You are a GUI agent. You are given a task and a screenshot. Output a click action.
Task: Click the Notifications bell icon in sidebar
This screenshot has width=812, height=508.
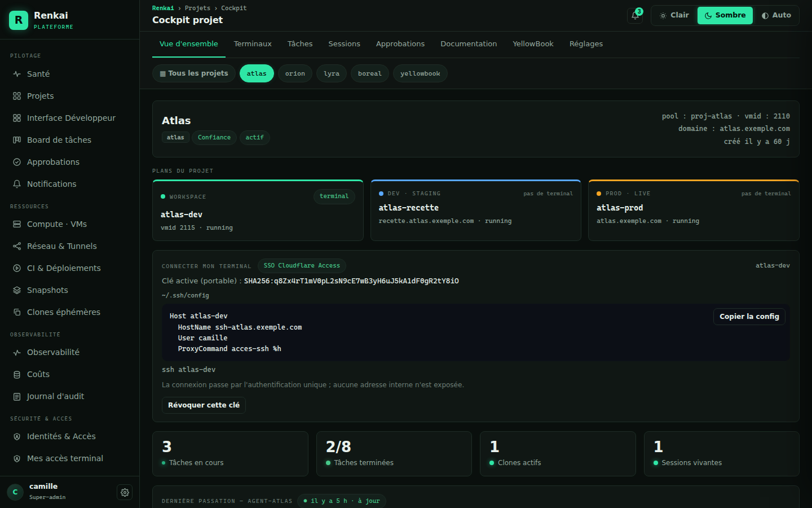tap(17, 184)
